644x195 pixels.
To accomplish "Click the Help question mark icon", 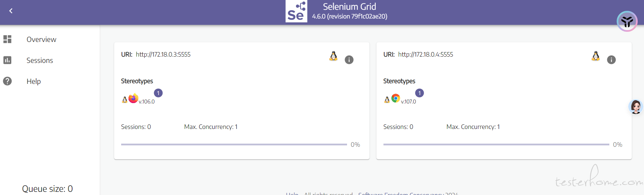I will click(x=7, y=81).
